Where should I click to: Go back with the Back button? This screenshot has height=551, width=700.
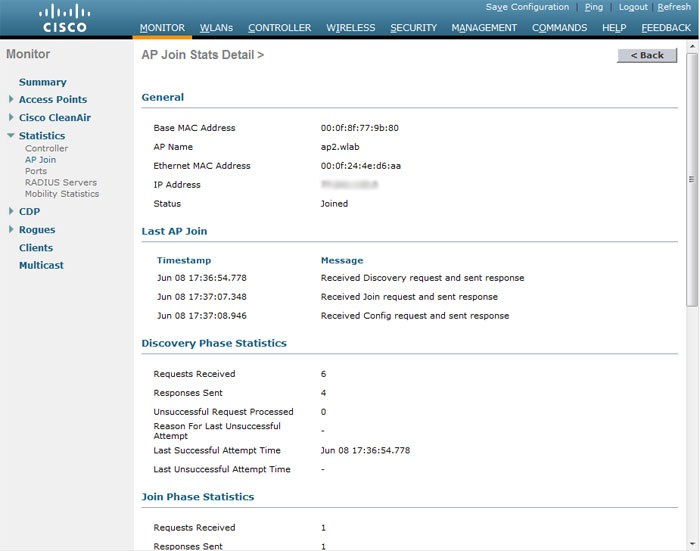(x=647, y=55)
